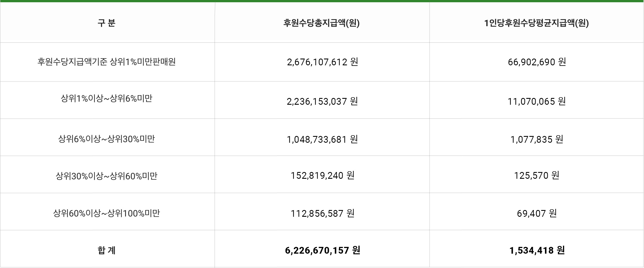Click the 2,236,153,037 원 cell
Screen dimensions: 644x268
click(x=322, y=101)
